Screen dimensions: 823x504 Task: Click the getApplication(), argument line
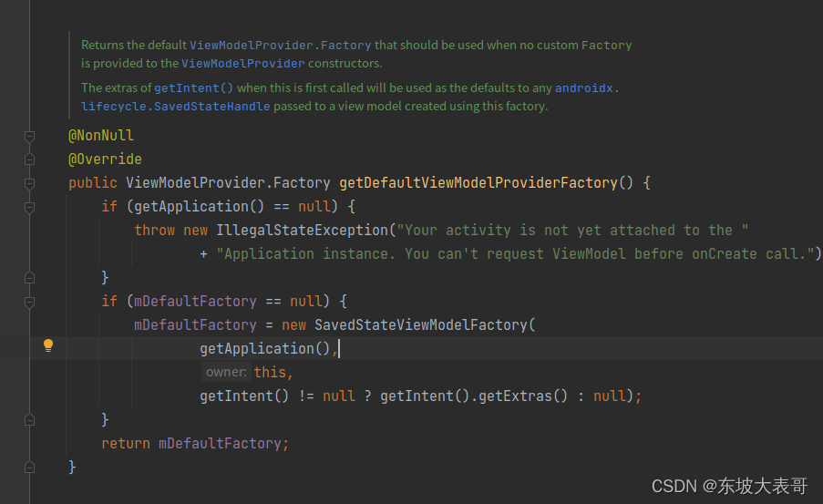point(269,348)
